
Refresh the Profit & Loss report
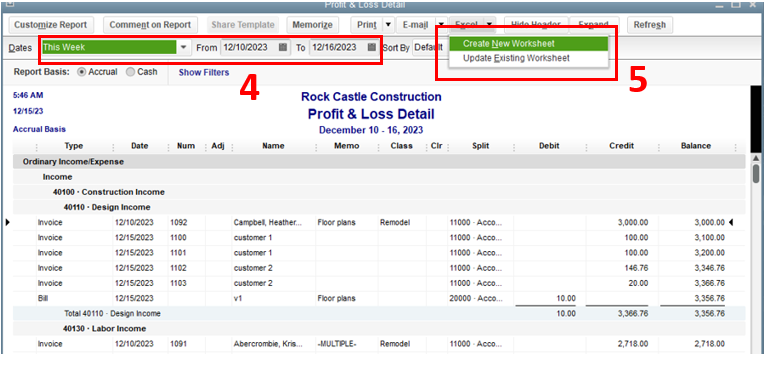coord(650,25)
